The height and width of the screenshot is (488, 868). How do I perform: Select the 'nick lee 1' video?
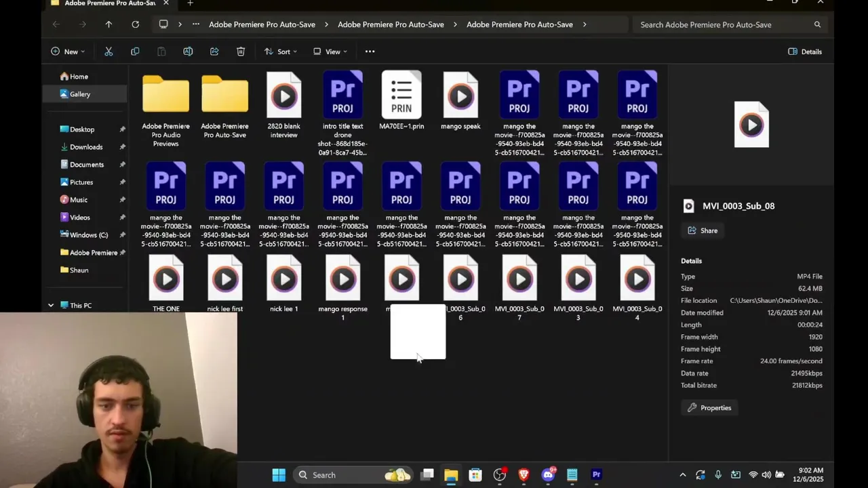point(283,283)
